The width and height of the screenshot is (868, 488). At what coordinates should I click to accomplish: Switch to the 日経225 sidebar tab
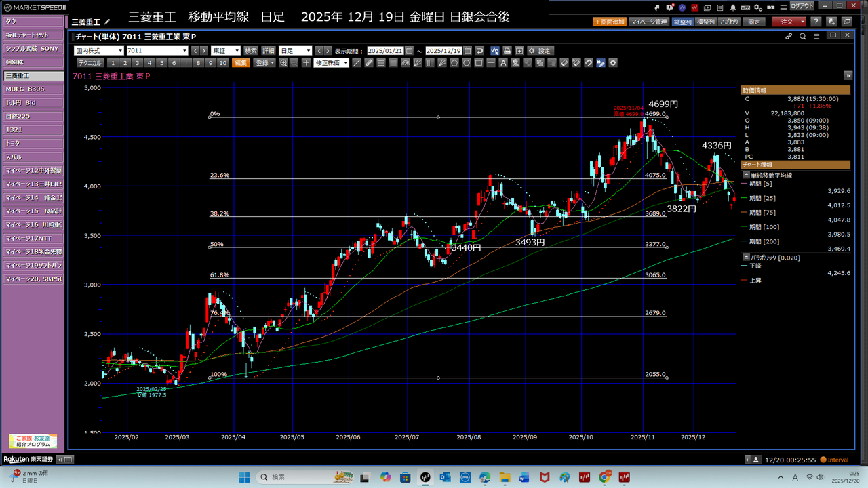tap(33, 116)
